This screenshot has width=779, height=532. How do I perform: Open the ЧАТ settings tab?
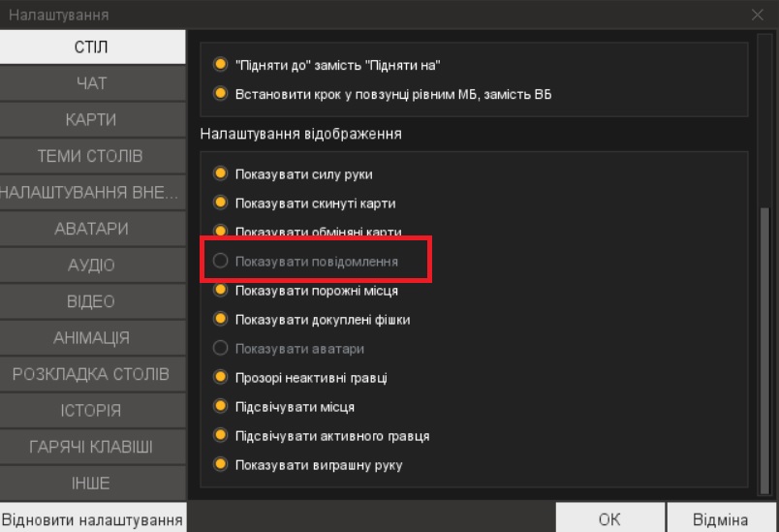pyautogui.click(x=92, y=83)
